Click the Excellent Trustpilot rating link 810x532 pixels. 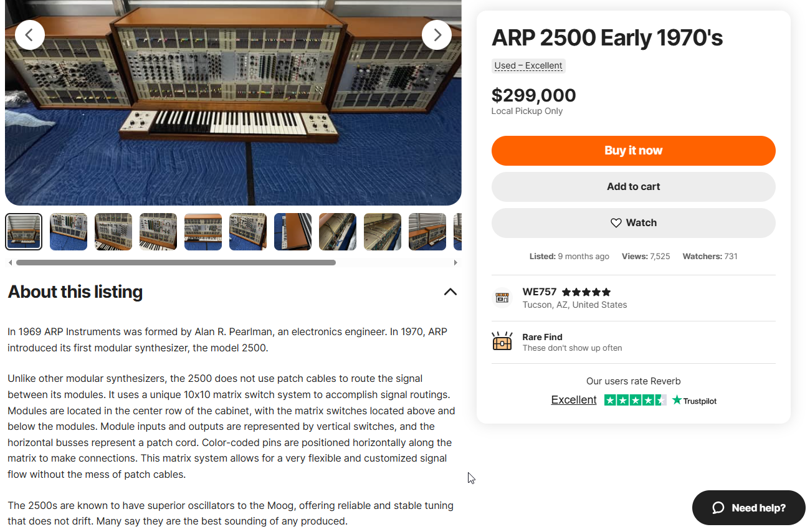573,400
